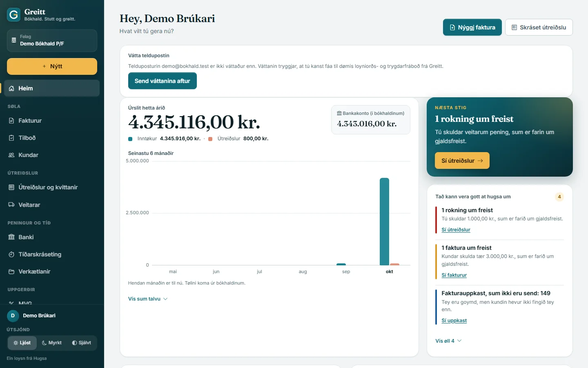Click the Tíðarskráseting clock icon
588x368 pixels.
11,254
